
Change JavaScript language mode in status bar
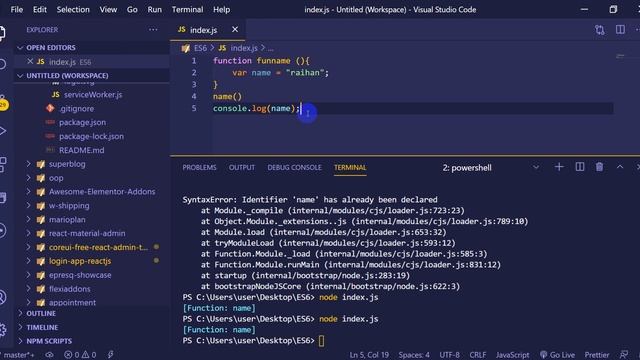512,355
